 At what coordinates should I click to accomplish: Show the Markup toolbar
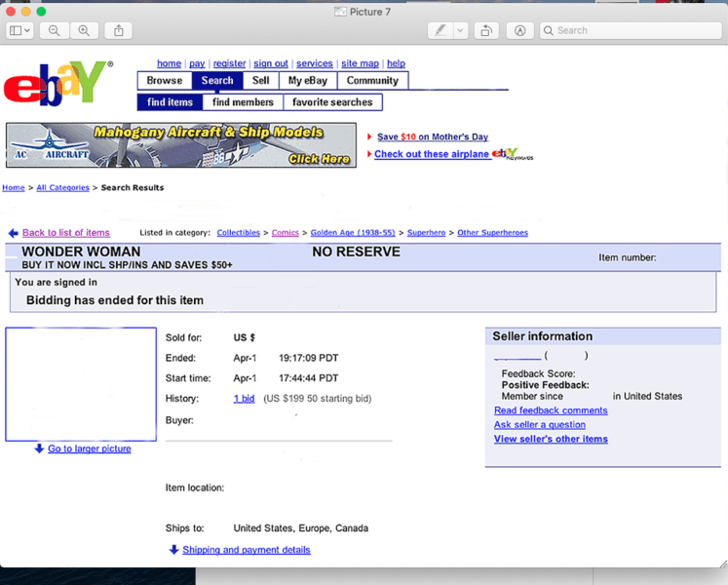[520, 30]
